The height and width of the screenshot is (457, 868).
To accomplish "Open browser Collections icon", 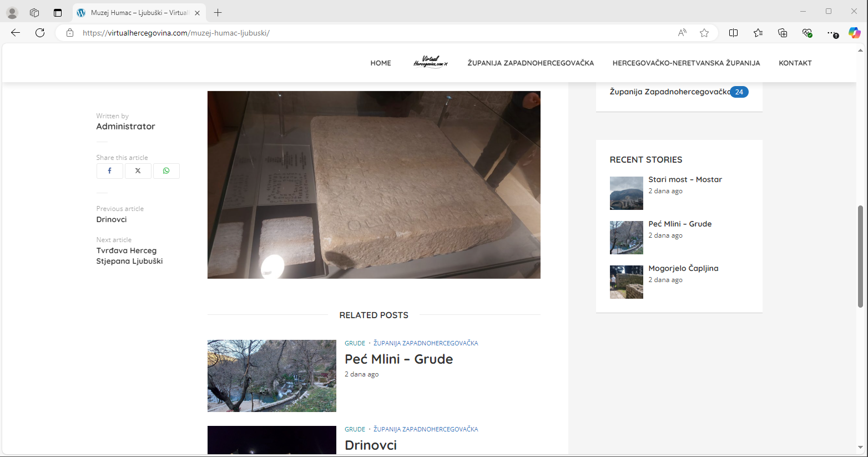I will pyautogui.click(x=783, y=33).
